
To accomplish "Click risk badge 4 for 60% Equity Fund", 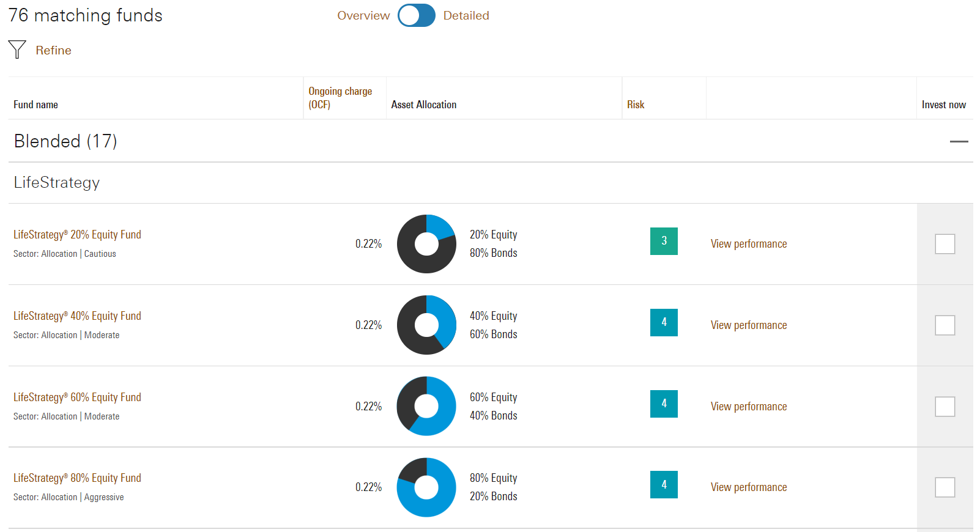I will tap(664, 404).
